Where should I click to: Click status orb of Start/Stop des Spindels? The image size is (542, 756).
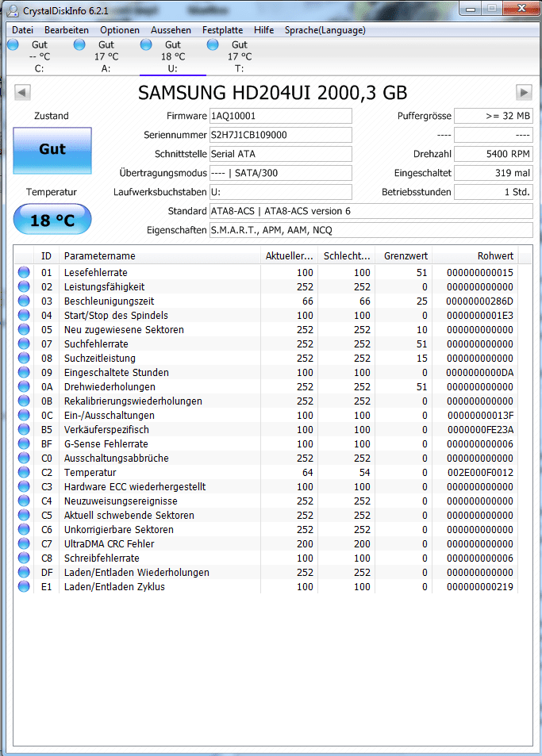24,315
